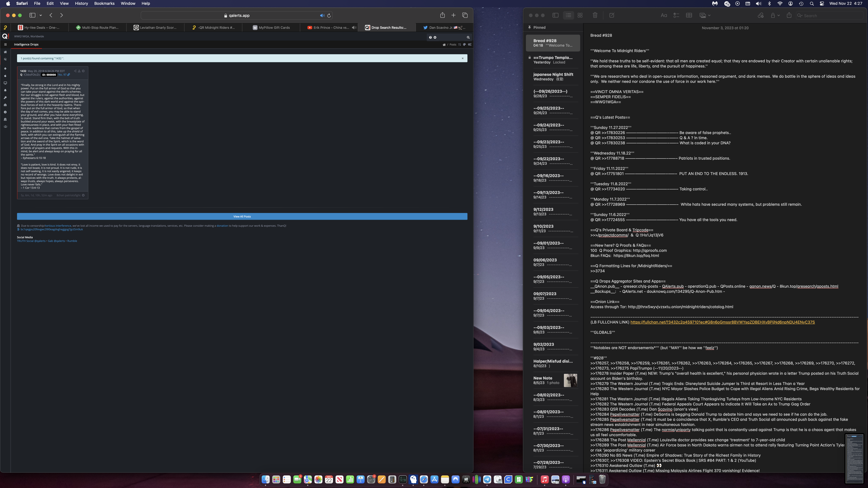Open the users group icon in sidebar
The width and height of the screenshot is (868, 488).
(x=5, y=127)
